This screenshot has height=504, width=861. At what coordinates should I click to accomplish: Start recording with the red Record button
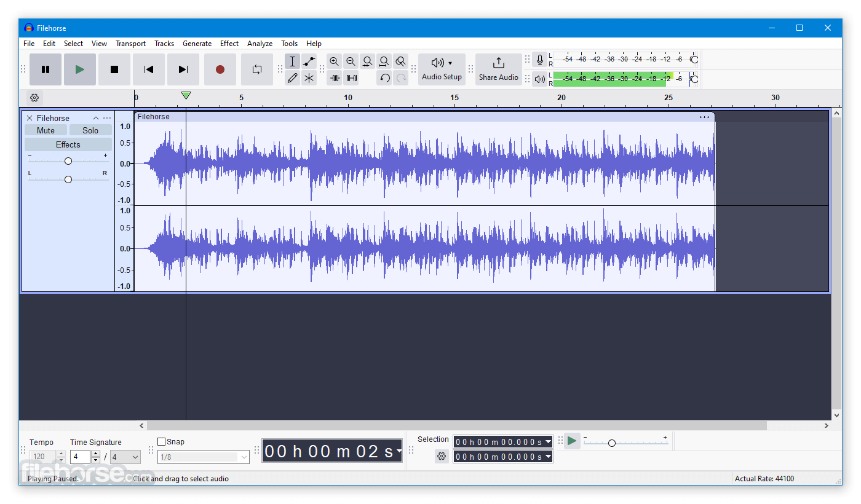pos(220,69)
